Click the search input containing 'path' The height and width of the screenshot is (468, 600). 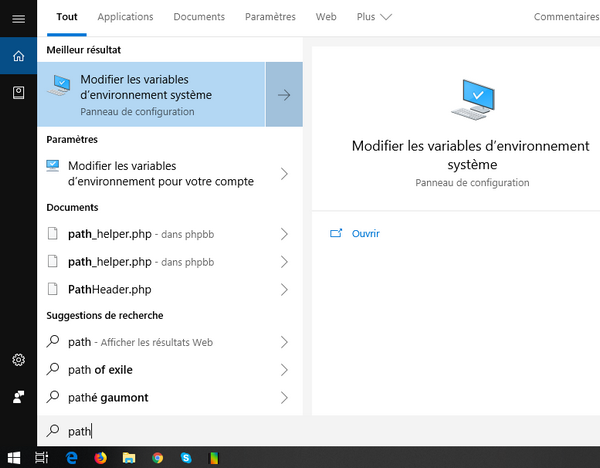click(x=318, y=431)
